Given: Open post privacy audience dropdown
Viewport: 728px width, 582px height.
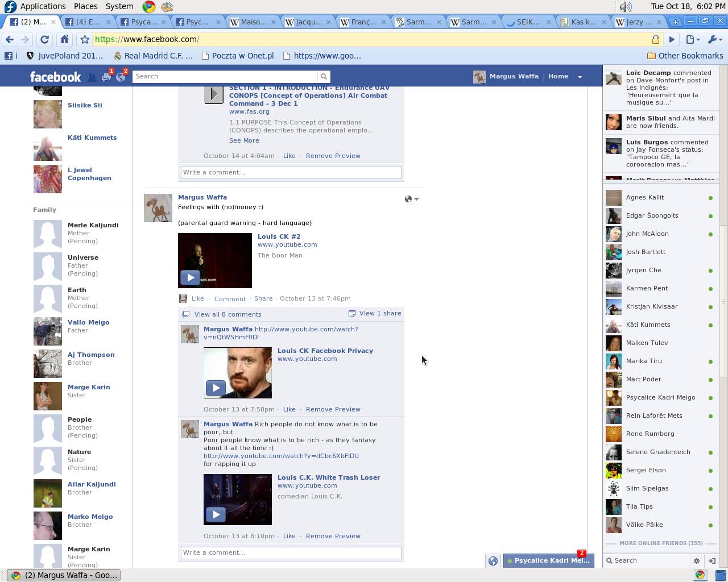Looking at the screenshot, I should (412, 198).
